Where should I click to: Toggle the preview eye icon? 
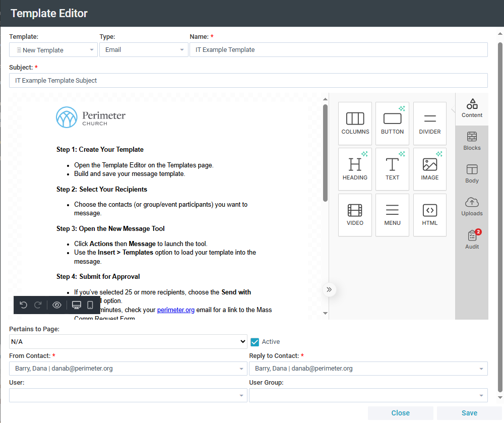(x=56, y=305)
